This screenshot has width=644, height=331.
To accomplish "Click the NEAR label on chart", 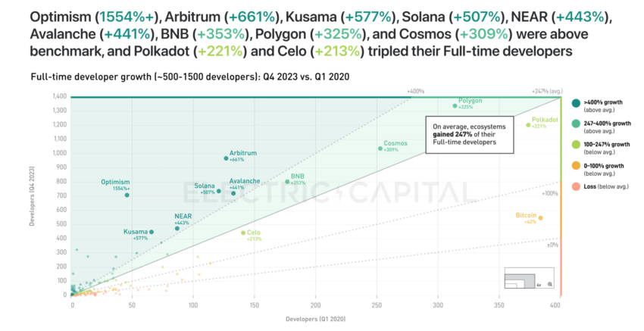I will pyautogui.click(x=183, y=217).
